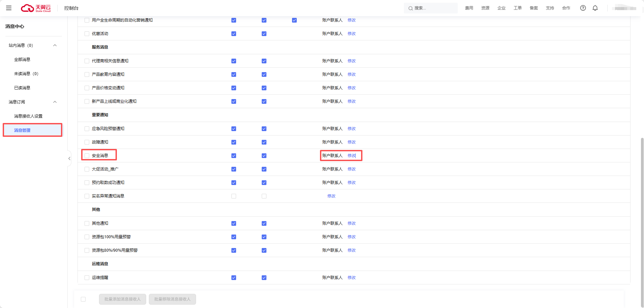The height and width of the screenshot is (308, 644).
Task: Select the 故障通知 row checkbox
Action: (87, 142)
